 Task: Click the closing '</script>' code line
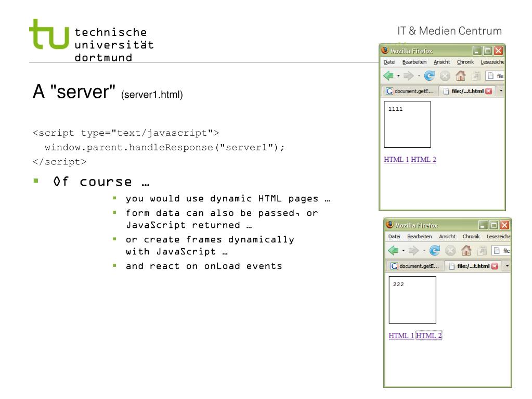coord(59,162)
